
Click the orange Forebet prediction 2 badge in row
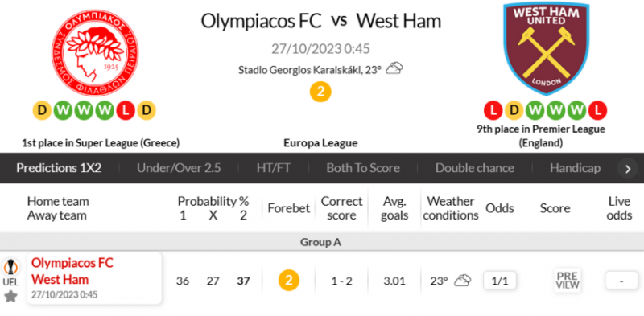click(x=289, y=281)
